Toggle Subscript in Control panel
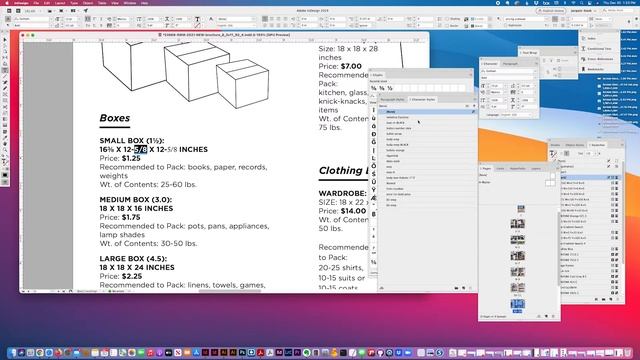The width and height of the screenshot is (640, 360). click(x=95, y=25)
